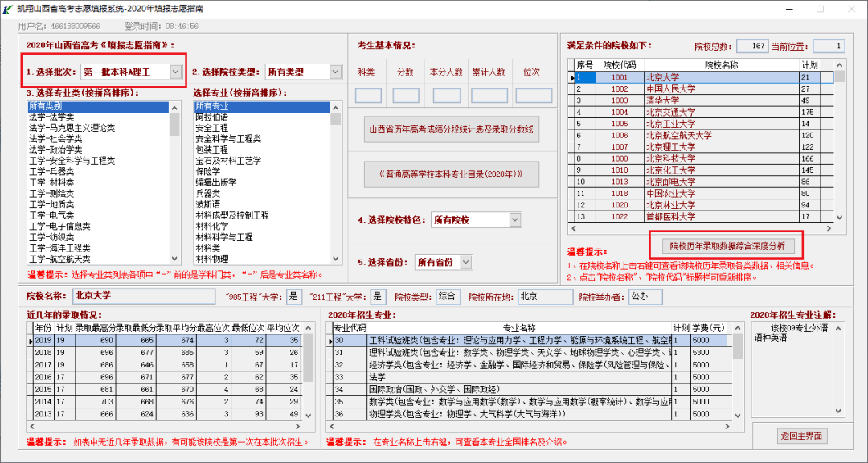868x463 pixels.
Task: Select 所有类别 in major category list
Action: tap(99, 106)
